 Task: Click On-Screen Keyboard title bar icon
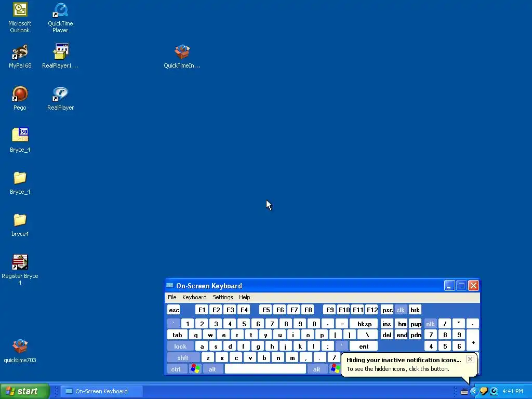pos(170,286)
